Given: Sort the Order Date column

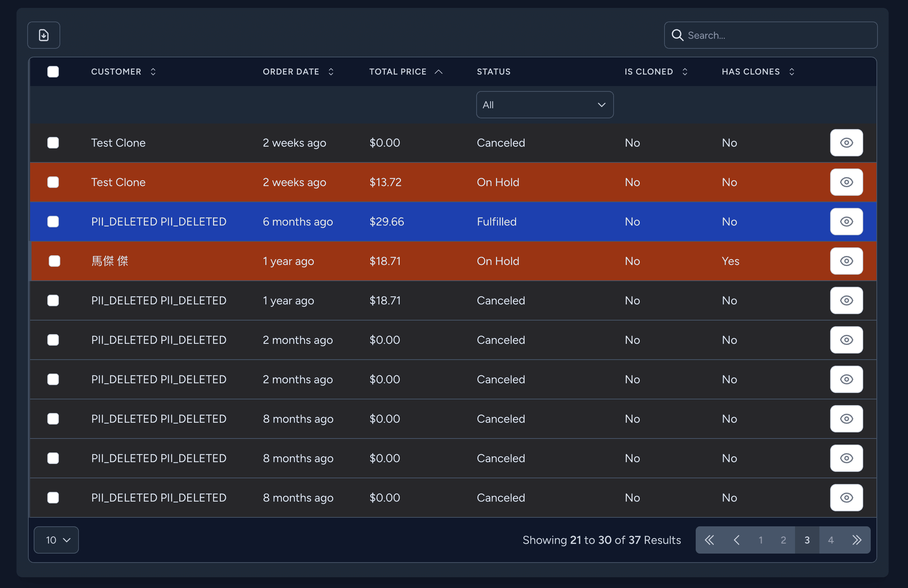Looking at the screenshot, I should (330, 71).
